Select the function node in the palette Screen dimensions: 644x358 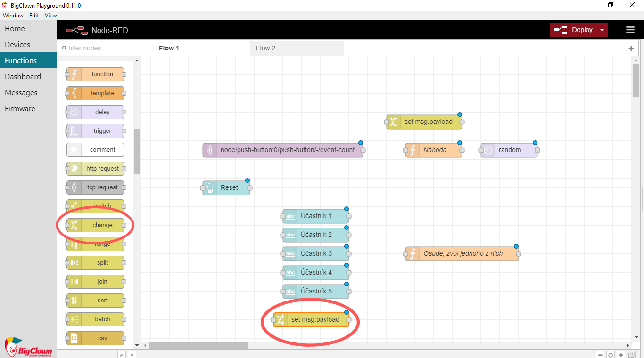click(x=95, y=74)
